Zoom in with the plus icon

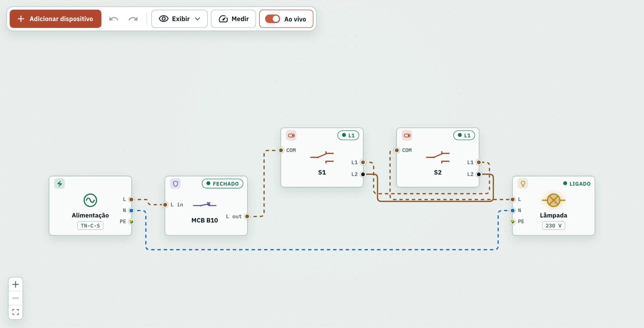15,284
